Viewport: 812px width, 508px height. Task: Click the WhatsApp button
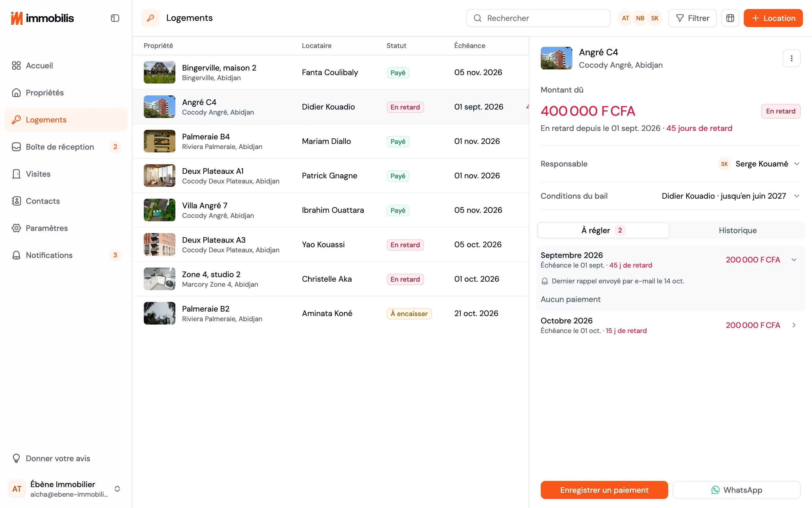coord(736,490)
